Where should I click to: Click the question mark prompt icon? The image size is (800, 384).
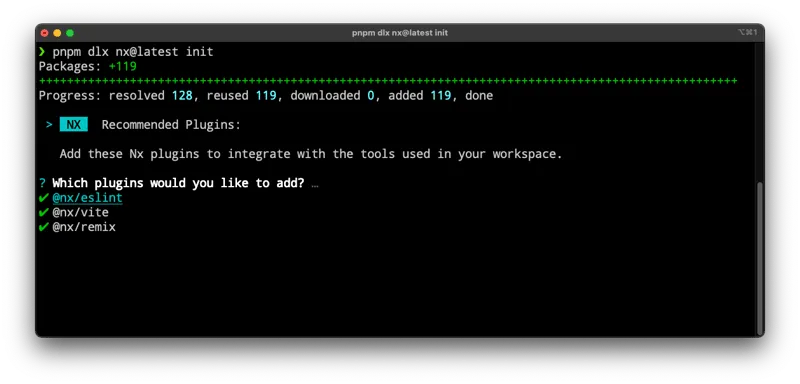[42, 184]
